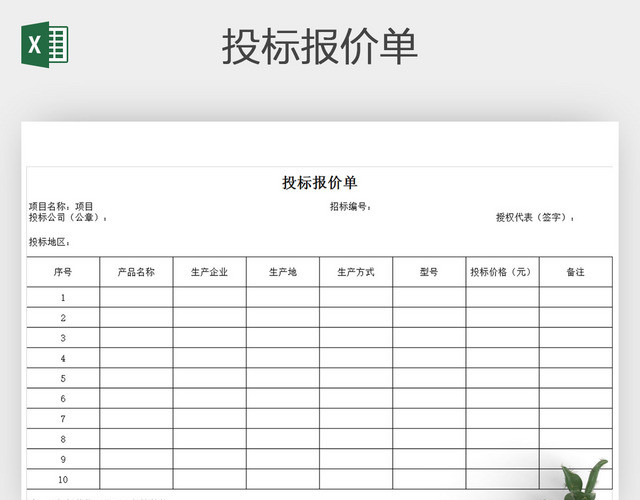Click the cell with row number 4
This screenshot has width=640, height=500.
pos(63,358)
